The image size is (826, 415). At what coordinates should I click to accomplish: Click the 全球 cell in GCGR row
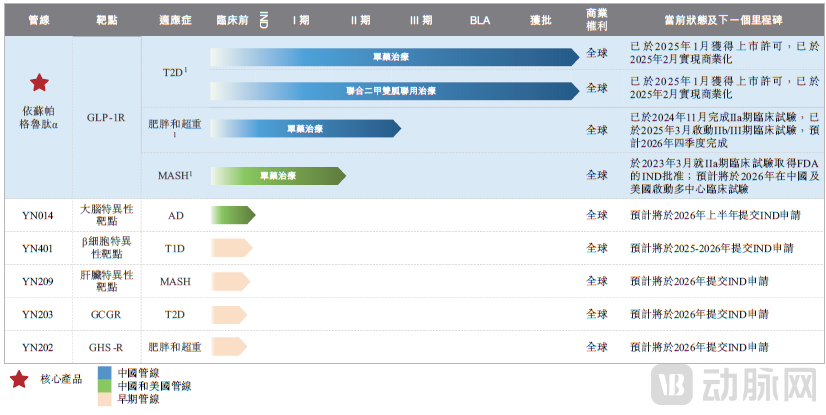point(596,314)
